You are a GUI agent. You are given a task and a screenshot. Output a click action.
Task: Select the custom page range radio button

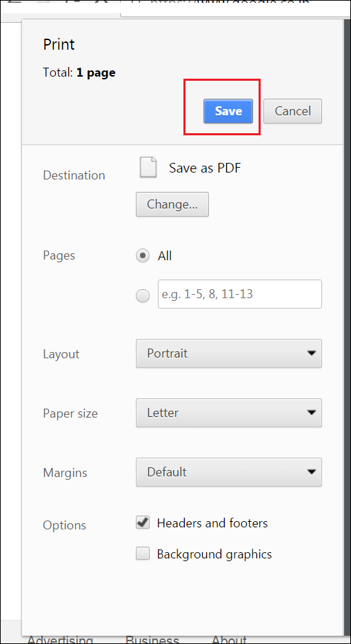pos(143,295)
